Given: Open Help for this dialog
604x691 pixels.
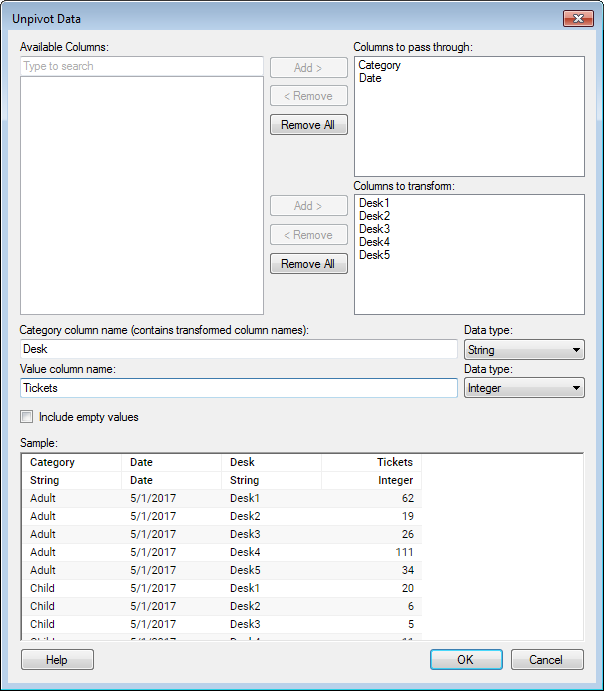Looking at the screenshot, I should (57, 660).
